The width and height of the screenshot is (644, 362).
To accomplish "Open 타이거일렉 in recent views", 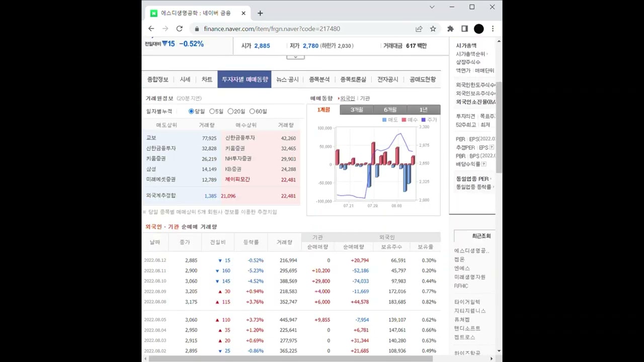I will pos(467,302).
